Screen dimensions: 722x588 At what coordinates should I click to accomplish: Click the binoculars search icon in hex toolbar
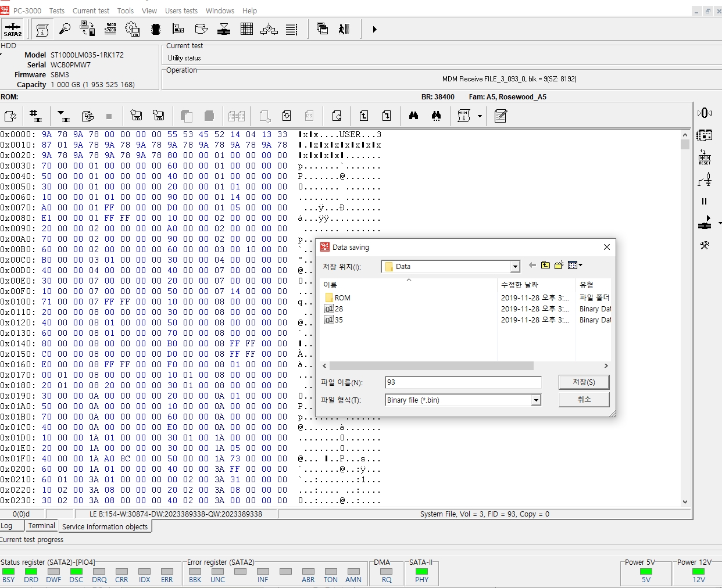tap(413, 116)
